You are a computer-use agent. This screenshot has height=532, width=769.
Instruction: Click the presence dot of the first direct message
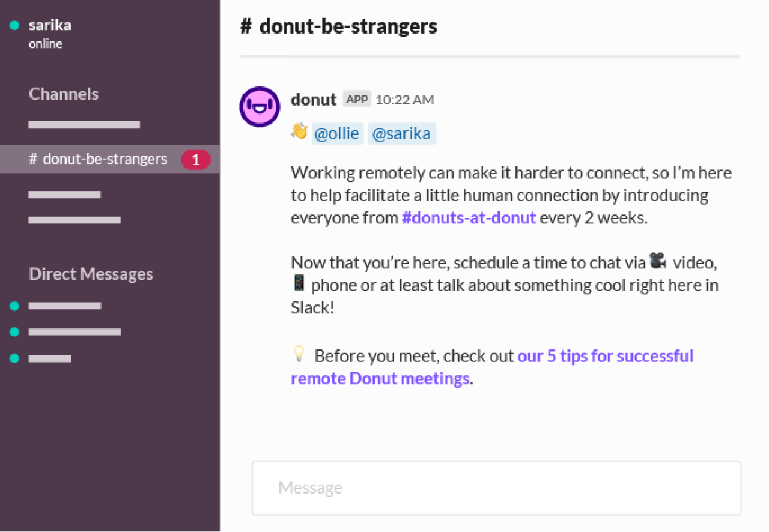[x=13, y=306]
